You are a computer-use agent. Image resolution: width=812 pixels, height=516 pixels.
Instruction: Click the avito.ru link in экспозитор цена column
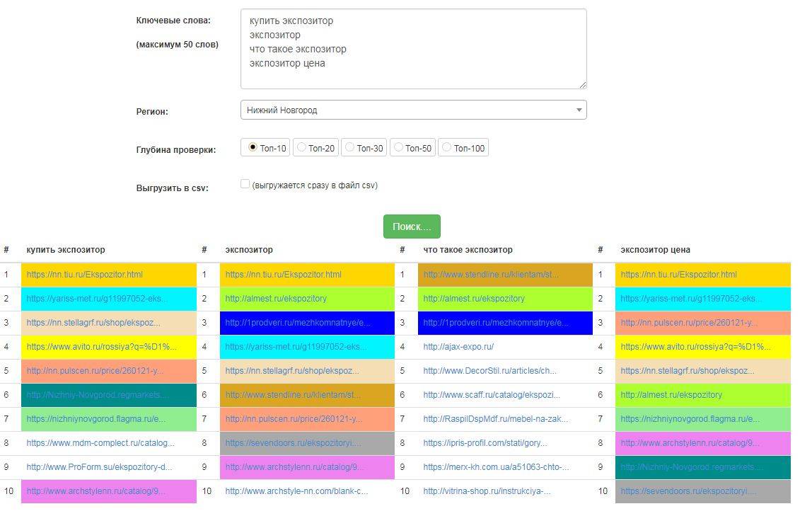695,347
